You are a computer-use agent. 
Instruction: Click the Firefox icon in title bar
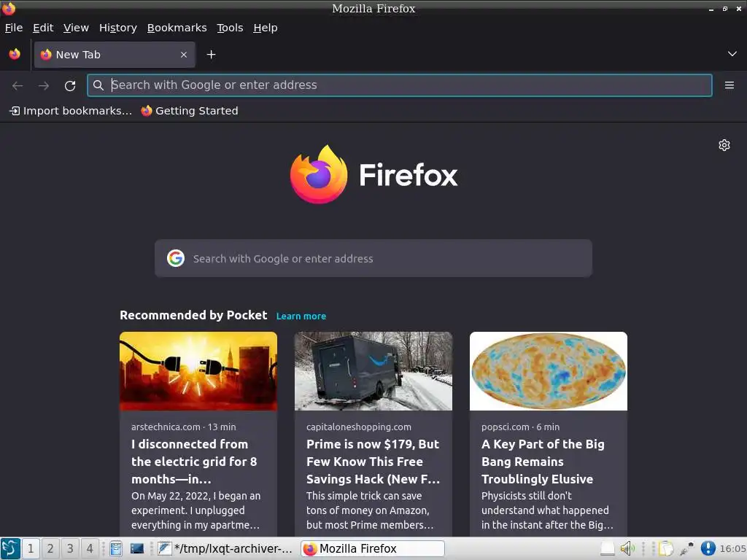[9, 8]
